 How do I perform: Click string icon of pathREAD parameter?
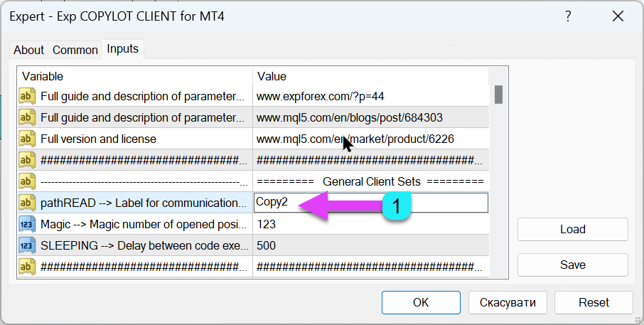[27, 203]
